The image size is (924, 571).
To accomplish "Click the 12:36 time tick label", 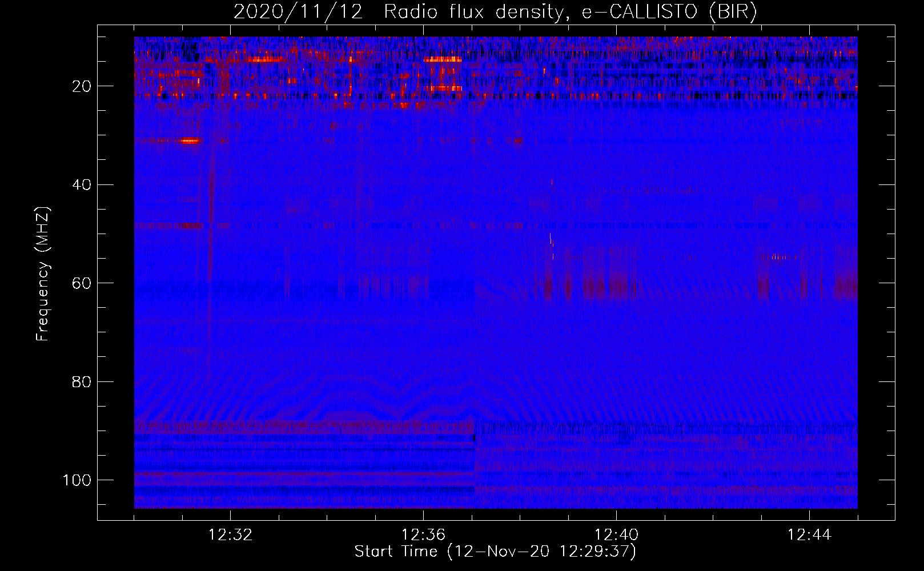I will [x=423, y=535].
